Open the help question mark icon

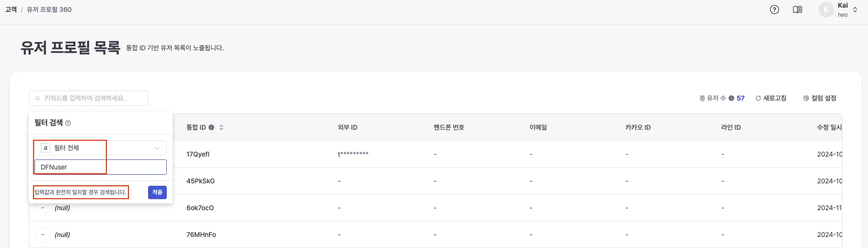775,10
